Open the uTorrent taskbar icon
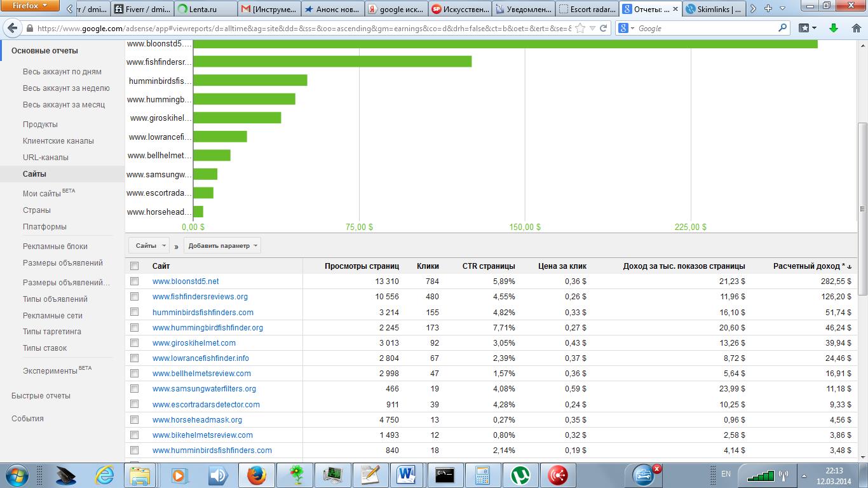The height and width of the screenshot is (488, 868). click(x=520, y=475)
